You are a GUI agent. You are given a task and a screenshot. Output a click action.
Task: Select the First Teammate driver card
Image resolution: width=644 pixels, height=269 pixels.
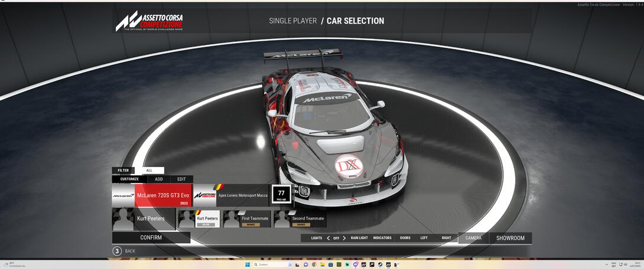click(x=246, y=219)
